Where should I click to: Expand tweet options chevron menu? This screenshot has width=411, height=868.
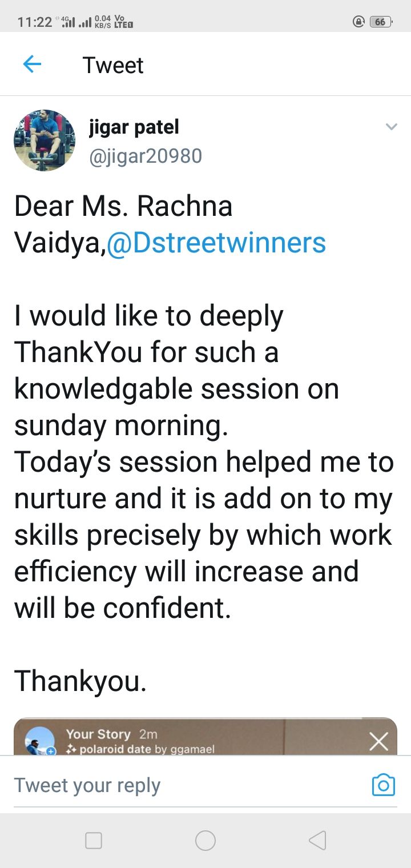(391, 127)
